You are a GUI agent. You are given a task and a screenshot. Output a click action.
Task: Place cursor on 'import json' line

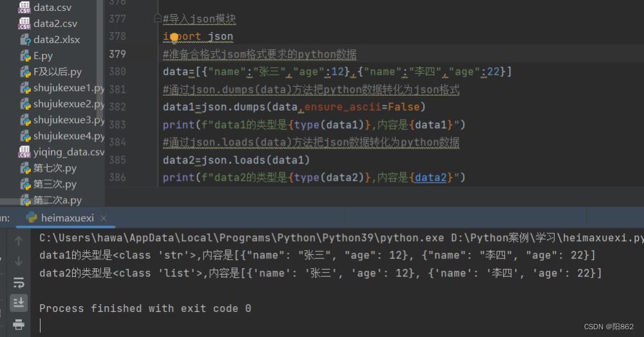[198, 37]
